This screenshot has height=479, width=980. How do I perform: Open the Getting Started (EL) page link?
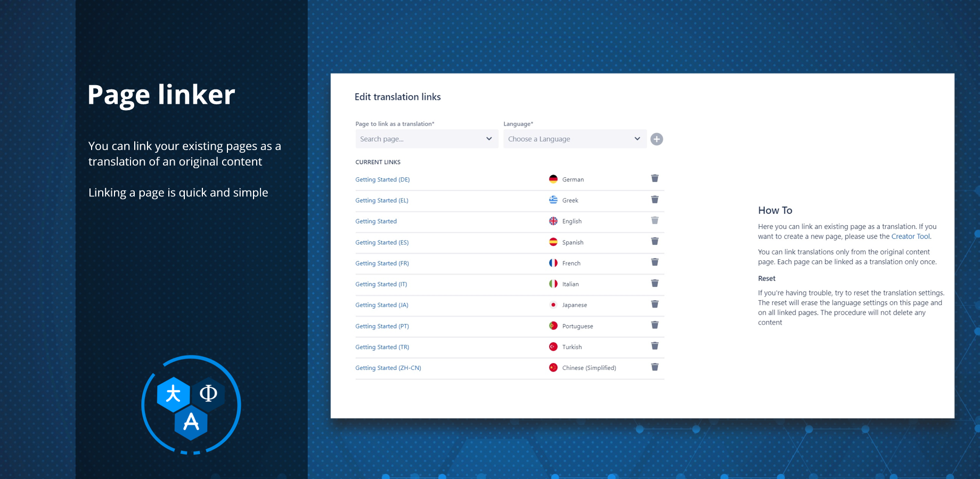coord(382,201)
